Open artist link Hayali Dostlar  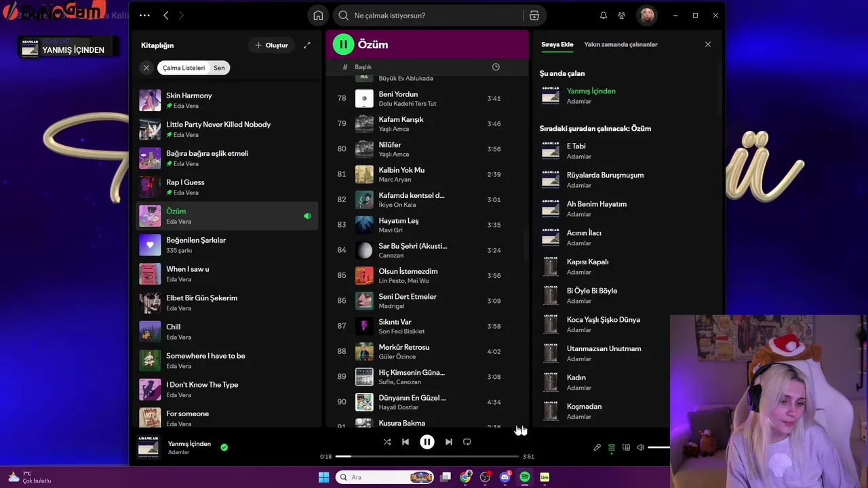[x=399, y=407]
